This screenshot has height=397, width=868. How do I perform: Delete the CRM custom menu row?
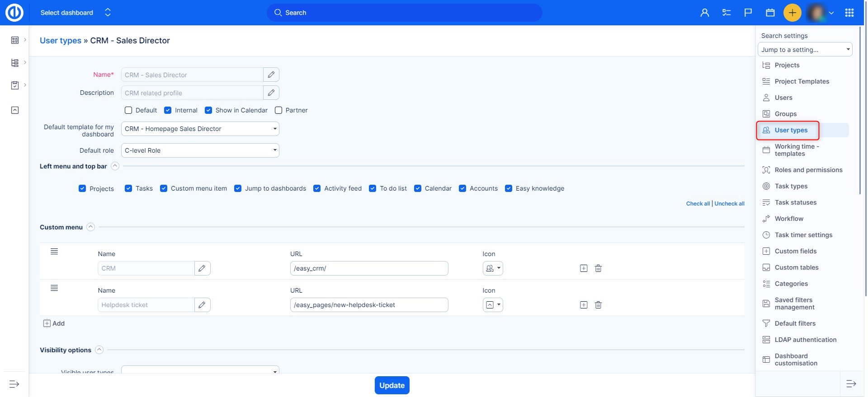[x=598, y=268]
